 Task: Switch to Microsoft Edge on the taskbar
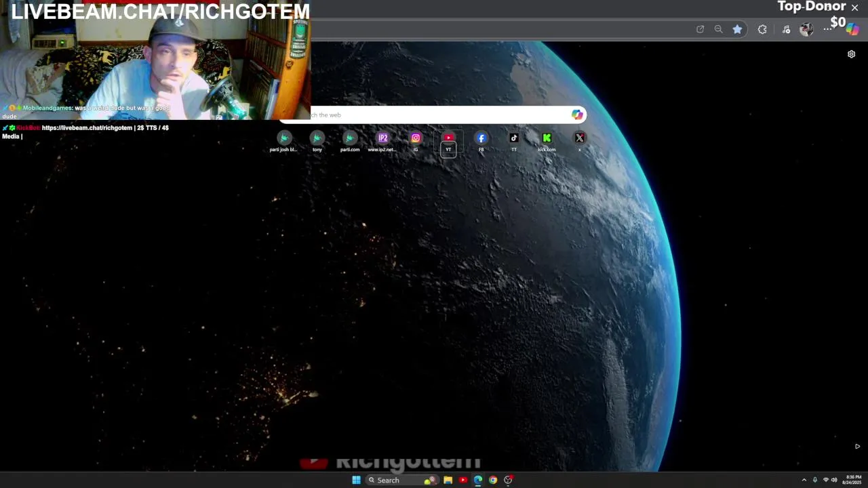(478, 480)
